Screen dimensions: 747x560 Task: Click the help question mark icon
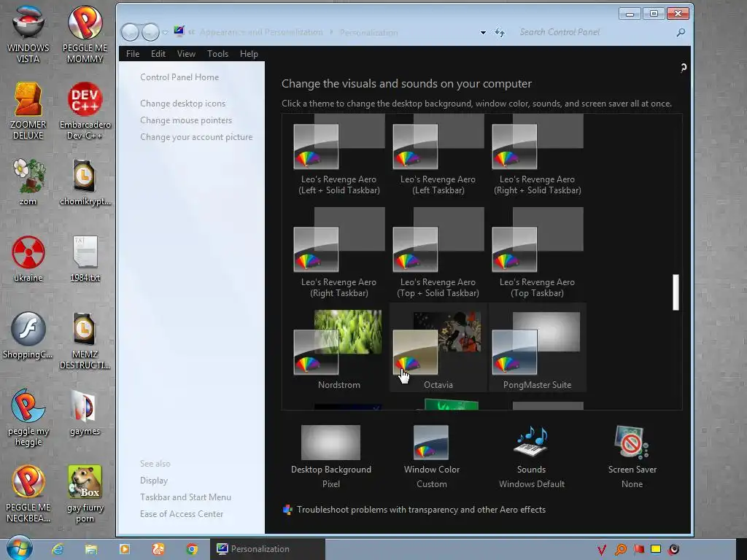point(683,68)
